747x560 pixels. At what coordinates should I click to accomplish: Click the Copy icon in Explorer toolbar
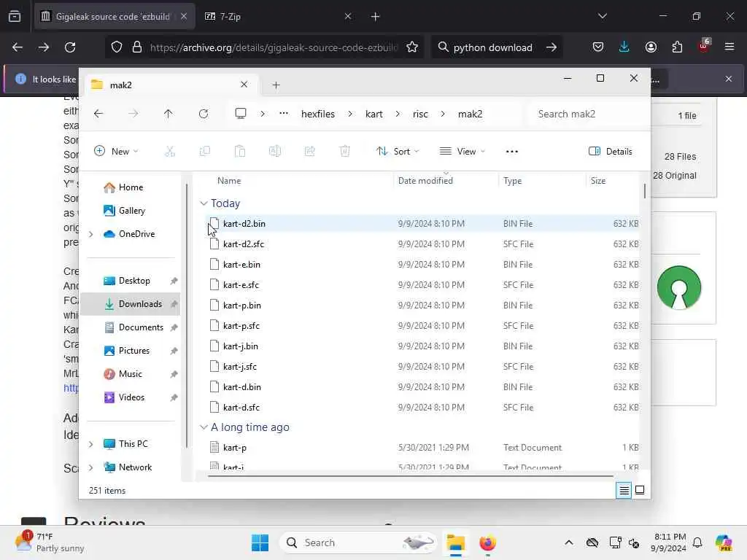coord(205,152)
